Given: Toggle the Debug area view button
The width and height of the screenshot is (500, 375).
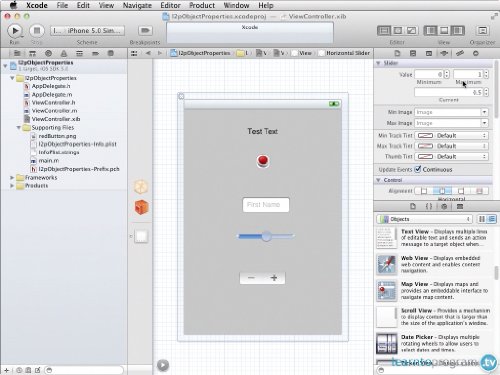Looking at the screenshot, I should 444,31.
